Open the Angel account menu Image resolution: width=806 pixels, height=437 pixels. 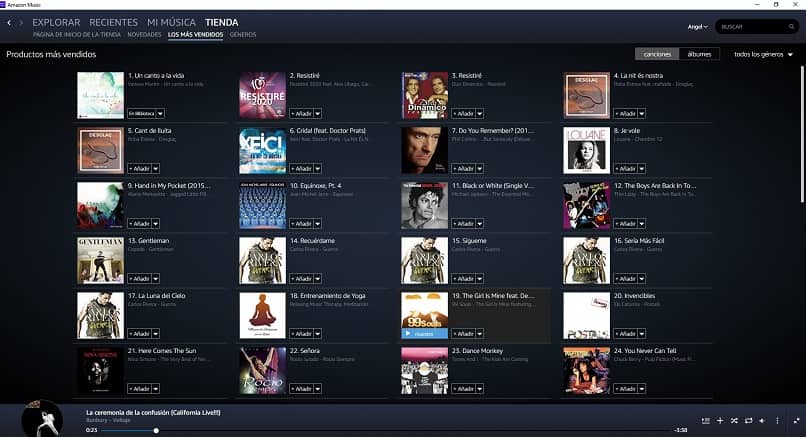point(698,27)
